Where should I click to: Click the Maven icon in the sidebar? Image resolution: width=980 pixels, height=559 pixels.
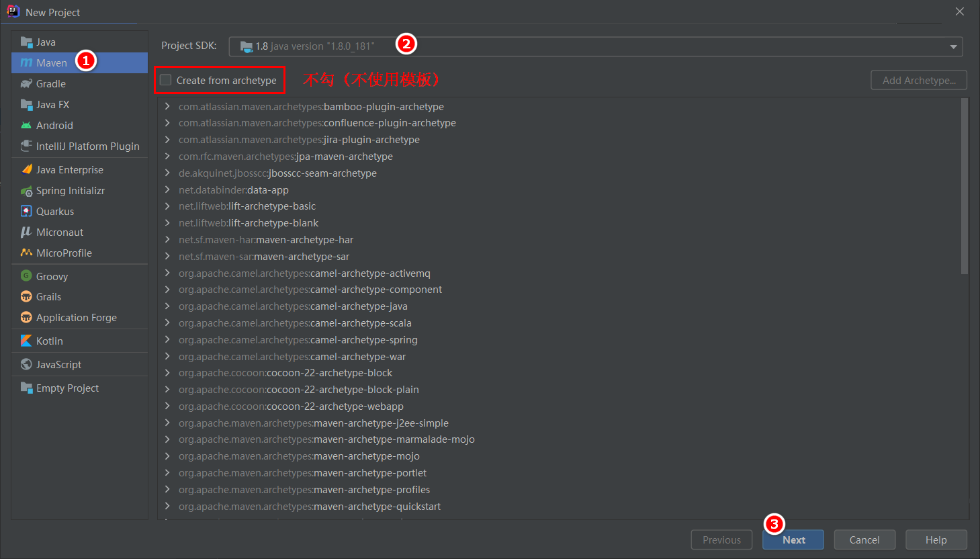[26, 63]
